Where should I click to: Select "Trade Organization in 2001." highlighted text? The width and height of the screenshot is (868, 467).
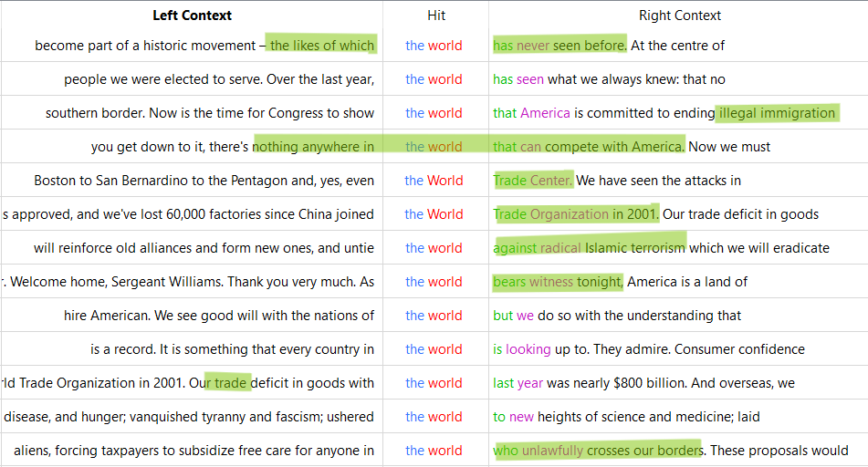576,214
